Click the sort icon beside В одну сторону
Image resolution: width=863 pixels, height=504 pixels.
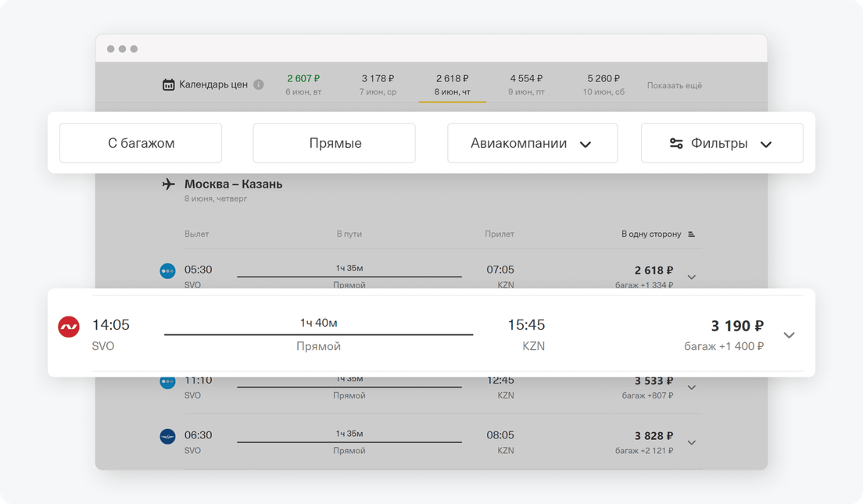point(691,234)
